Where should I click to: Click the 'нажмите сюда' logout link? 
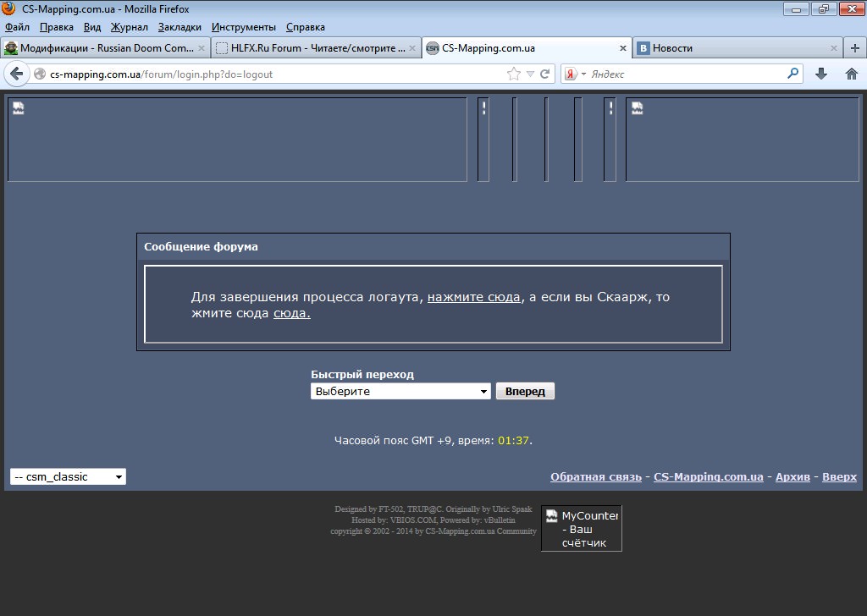[473, 297]
